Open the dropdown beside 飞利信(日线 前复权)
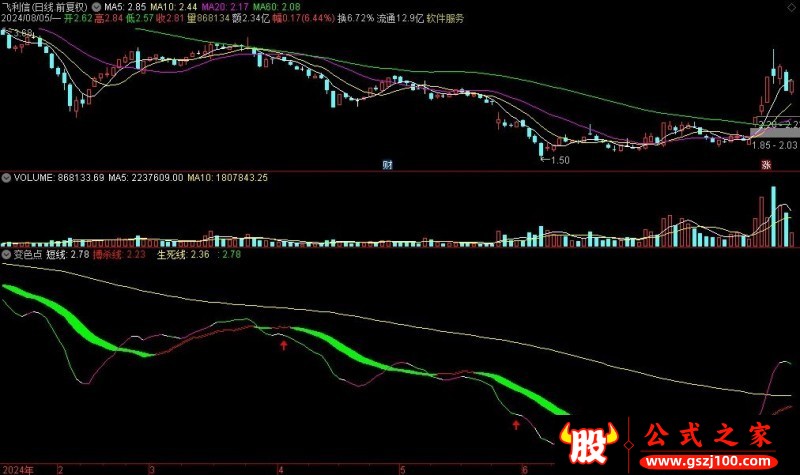Image resolution: width=800 pixels, height=475 pixels. 96,7
